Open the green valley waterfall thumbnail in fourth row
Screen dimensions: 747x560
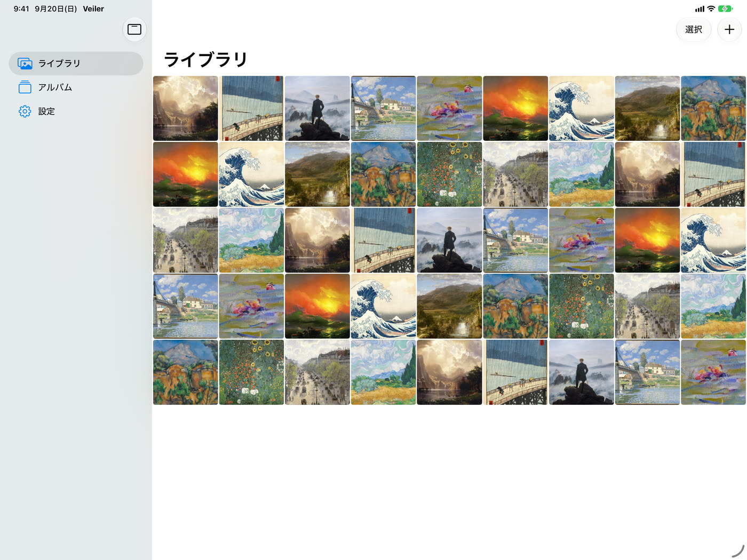click(449, 306)
